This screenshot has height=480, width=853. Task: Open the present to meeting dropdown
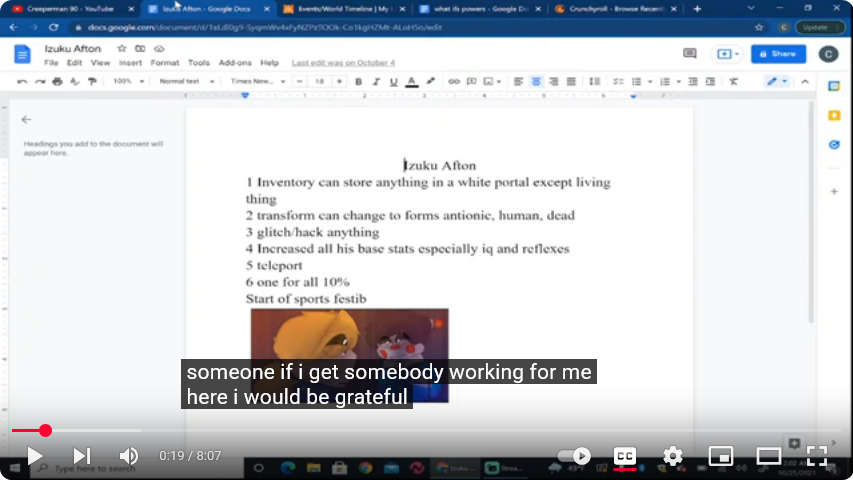point(728,54)
